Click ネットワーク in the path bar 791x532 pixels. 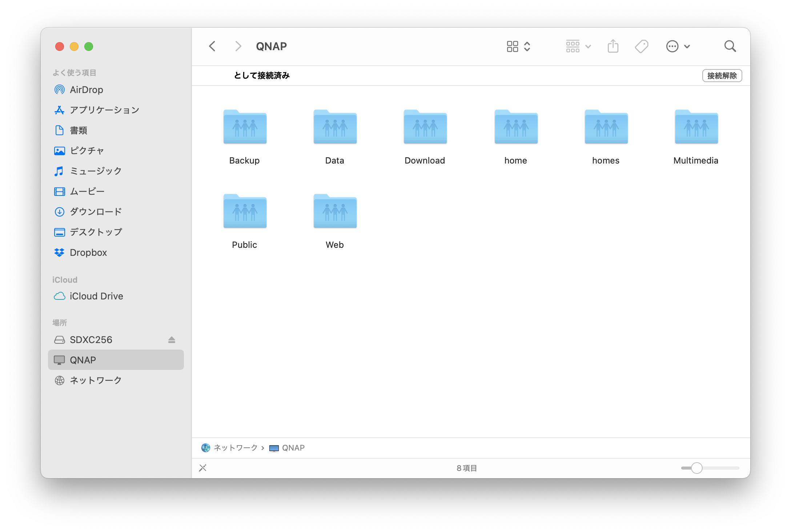pyautogui.click(x=235, y=448)
